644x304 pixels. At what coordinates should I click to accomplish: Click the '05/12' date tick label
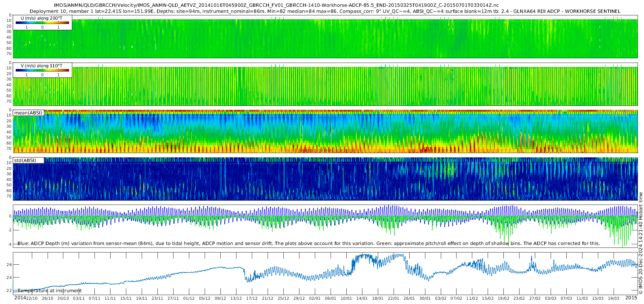tap(205, 298)
